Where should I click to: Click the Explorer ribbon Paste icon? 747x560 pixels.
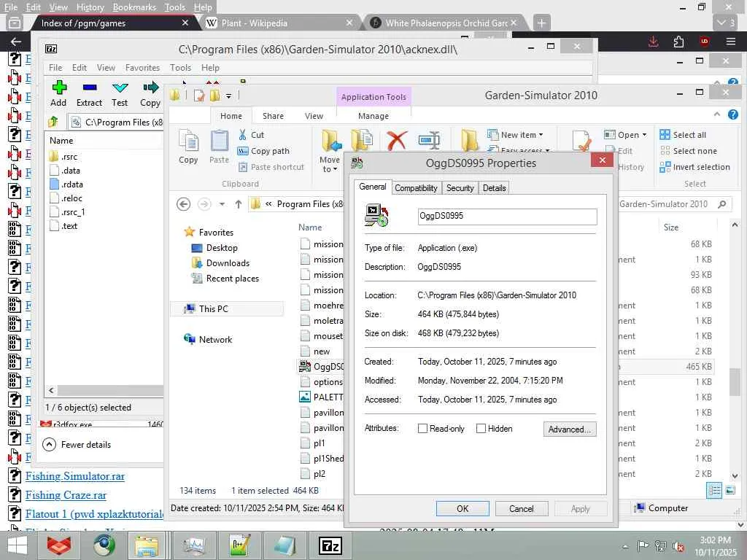pyautogui.click(x=219, y=141)
